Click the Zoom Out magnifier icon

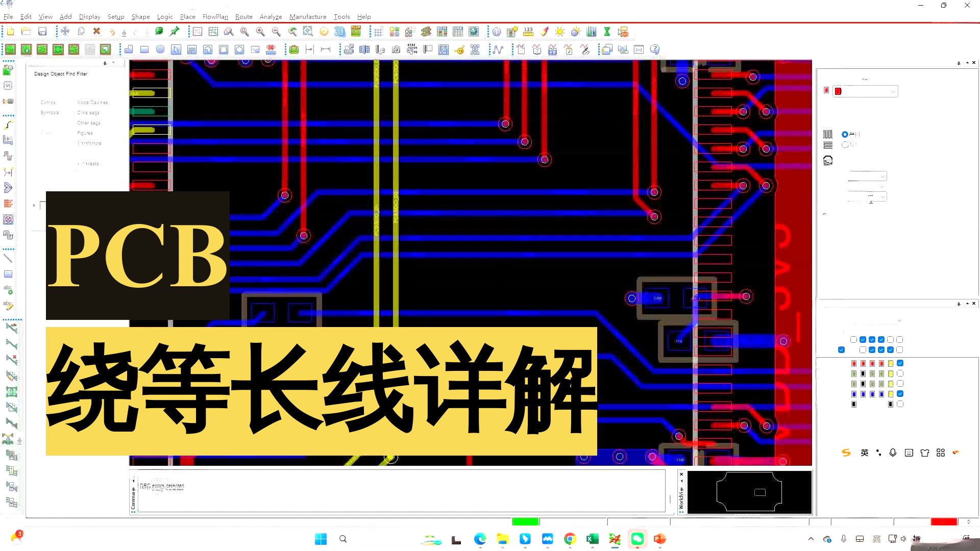(x=276, y=32)
